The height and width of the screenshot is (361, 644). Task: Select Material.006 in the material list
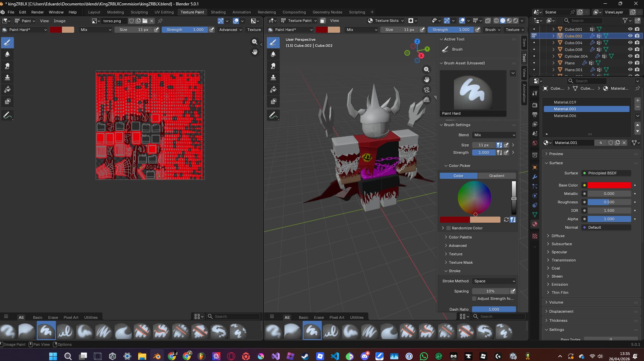coord(586,116)
